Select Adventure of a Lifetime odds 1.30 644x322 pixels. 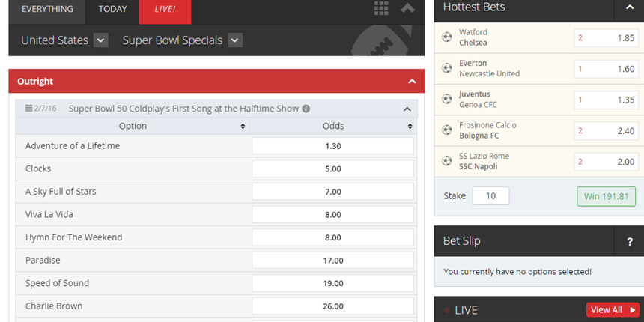[332, 146]
